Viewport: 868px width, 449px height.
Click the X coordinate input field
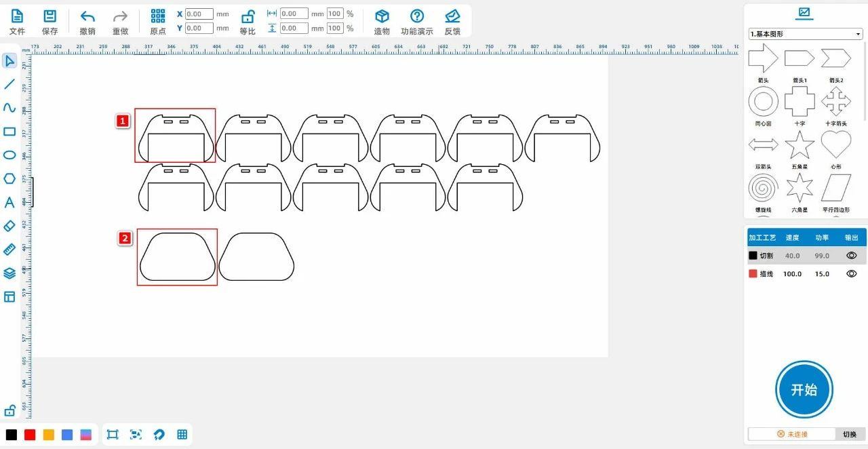point(199,14)
